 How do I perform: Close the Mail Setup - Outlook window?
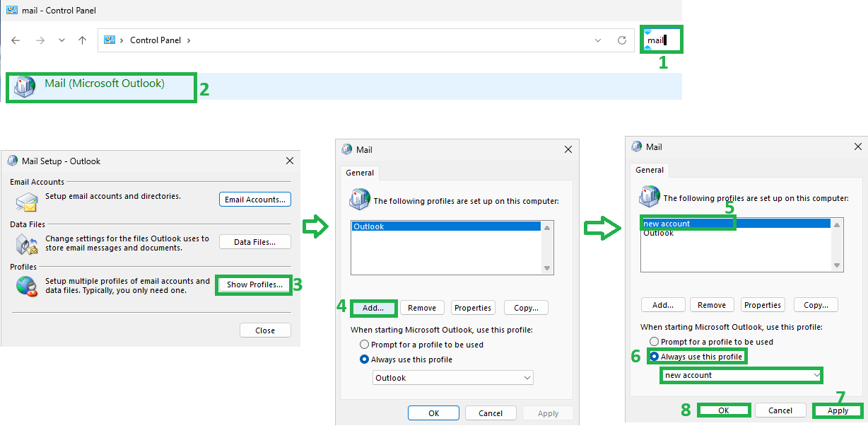(289, 161)
